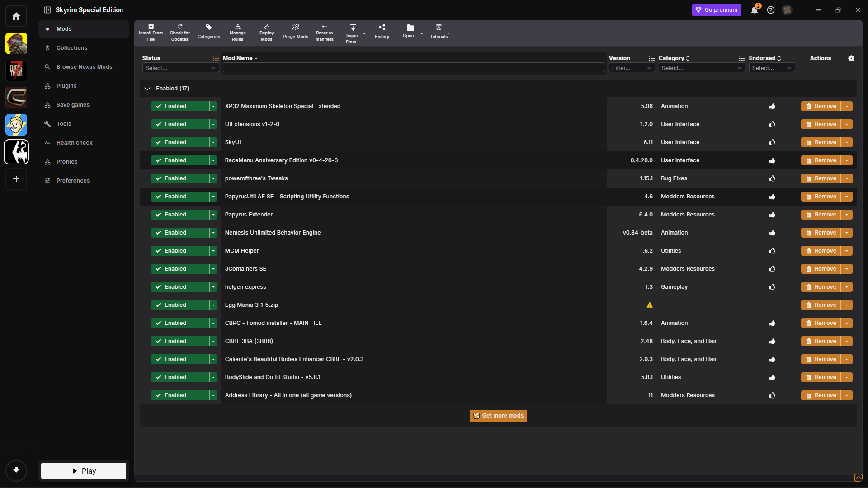Viewport: 868px width, 488px height.
Task: Open user profile avatar
Action: pyautogui.click(x=787, y=10)
